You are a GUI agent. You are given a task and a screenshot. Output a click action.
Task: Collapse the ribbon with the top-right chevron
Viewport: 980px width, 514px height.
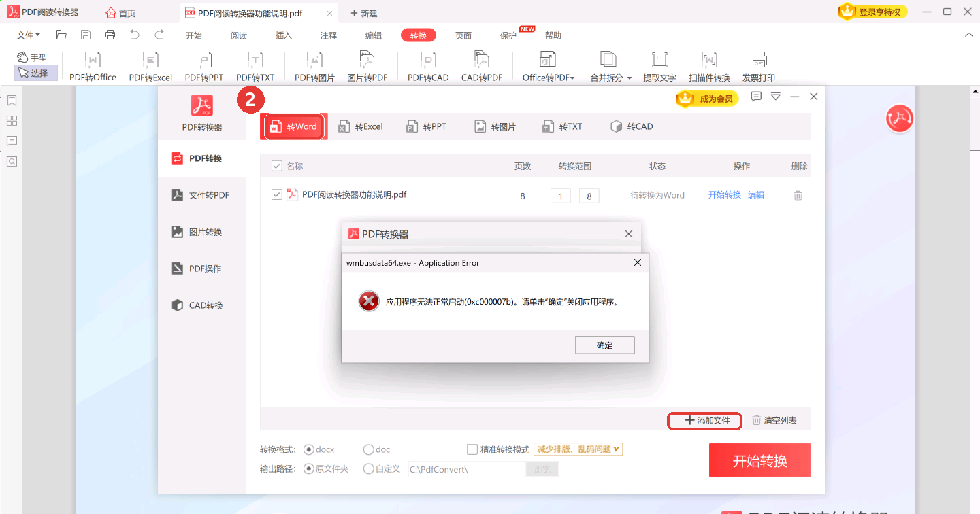point(969,35)
